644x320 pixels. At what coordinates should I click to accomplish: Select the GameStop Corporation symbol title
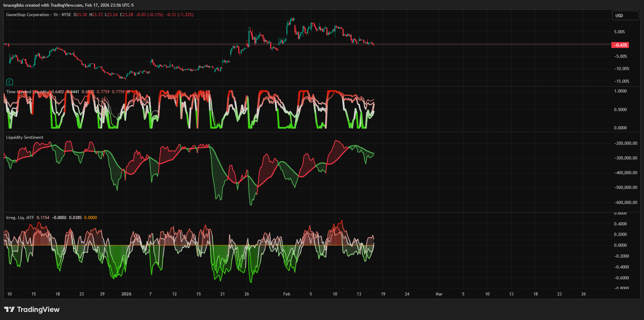coord(28,15)
